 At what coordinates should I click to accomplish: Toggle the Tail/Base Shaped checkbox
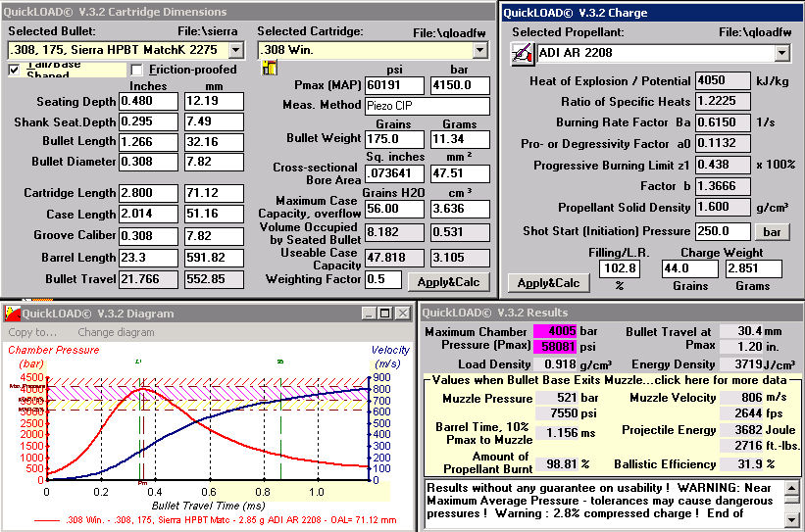pos(15,70)
